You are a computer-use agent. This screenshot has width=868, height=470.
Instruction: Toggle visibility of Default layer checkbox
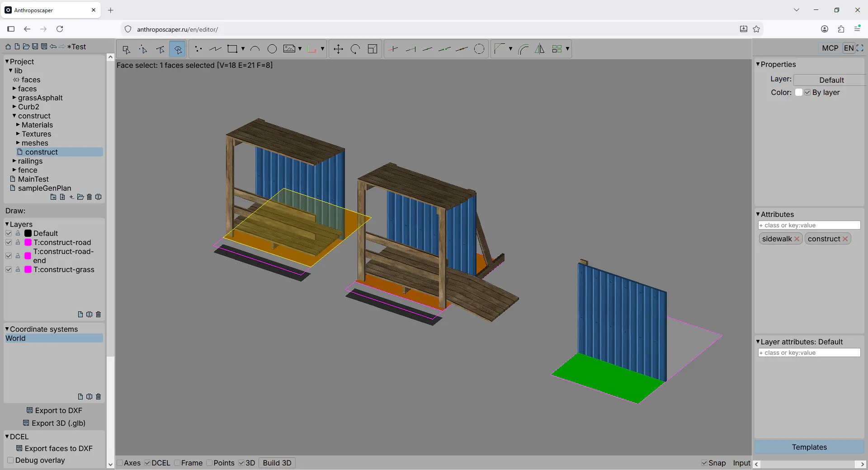click(9, 233)
